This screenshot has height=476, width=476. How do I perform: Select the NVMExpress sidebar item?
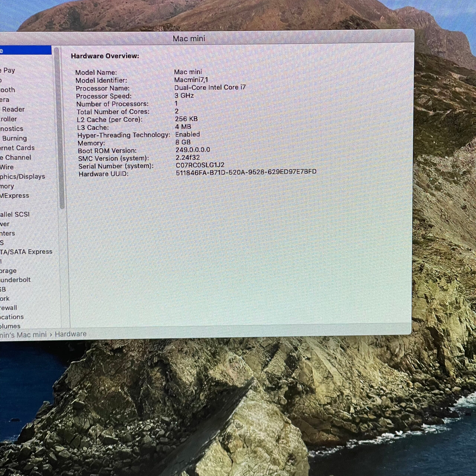[x=15, y=196]
